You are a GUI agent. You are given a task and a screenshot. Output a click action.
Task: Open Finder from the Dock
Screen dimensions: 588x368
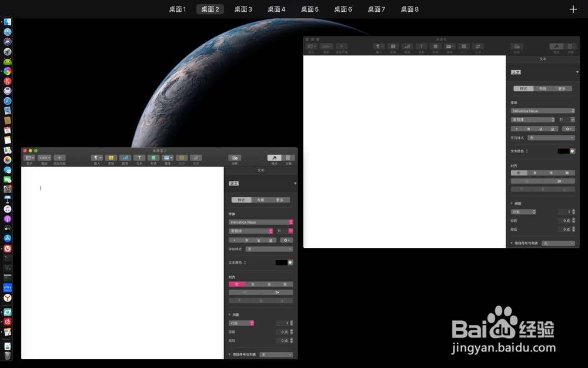click(7, 22)
